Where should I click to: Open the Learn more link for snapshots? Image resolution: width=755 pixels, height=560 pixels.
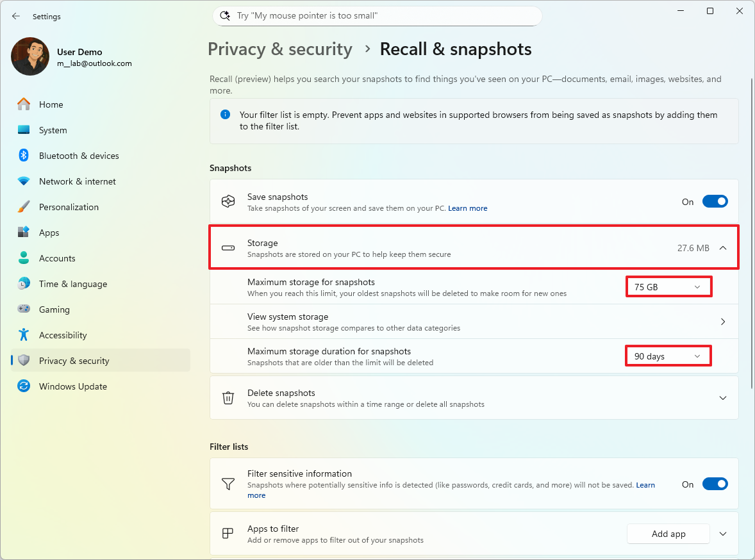pos(467,208)
